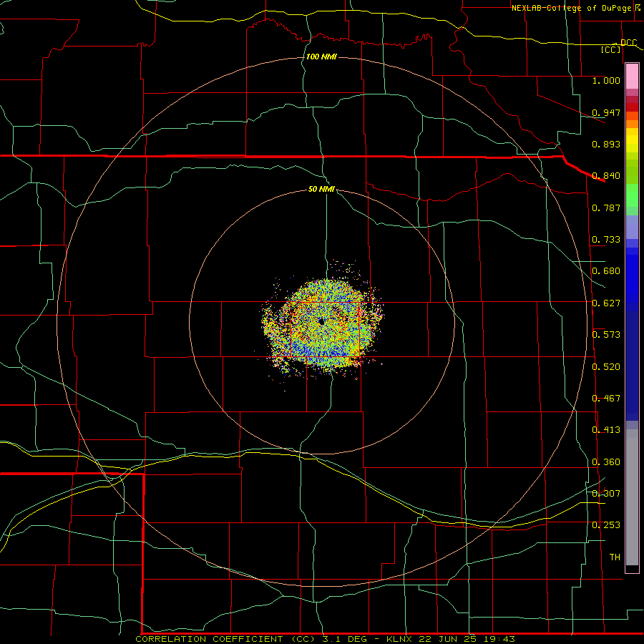Click the Correlation Coefficient caption at the bottom
Screen dimensions: 644x644
325,639
